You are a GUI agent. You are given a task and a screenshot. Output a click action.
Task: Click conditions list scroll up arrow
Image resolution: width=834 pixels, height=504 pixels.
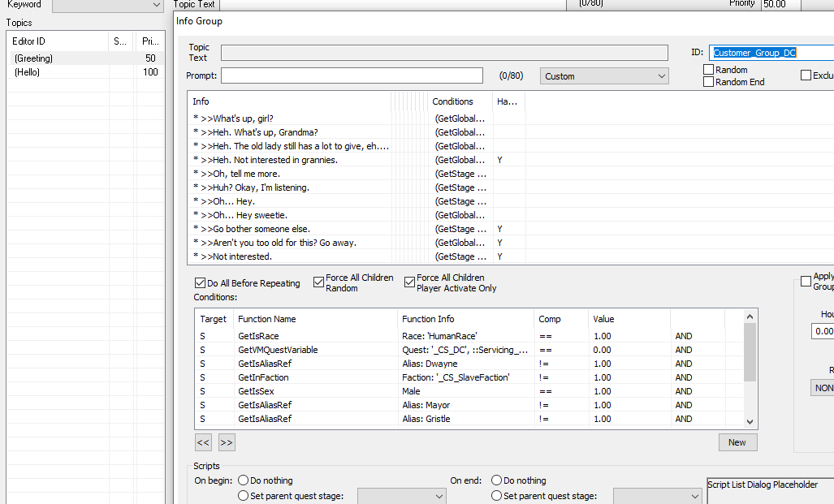click(750, 317)
